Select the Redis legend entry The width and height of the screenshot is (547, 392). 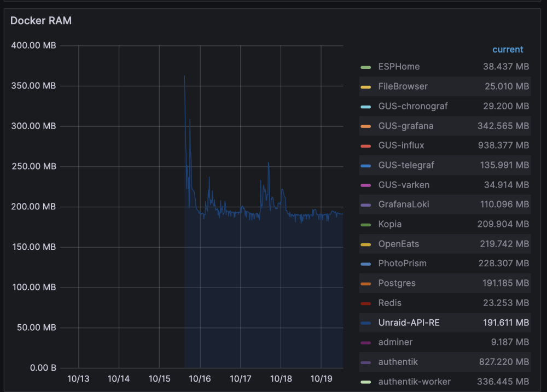click(x=390, y=303)
